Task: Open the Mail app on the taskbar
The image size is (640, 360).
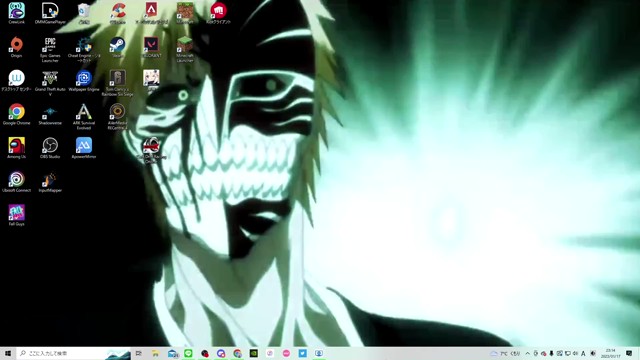Action: pos(173,353)
